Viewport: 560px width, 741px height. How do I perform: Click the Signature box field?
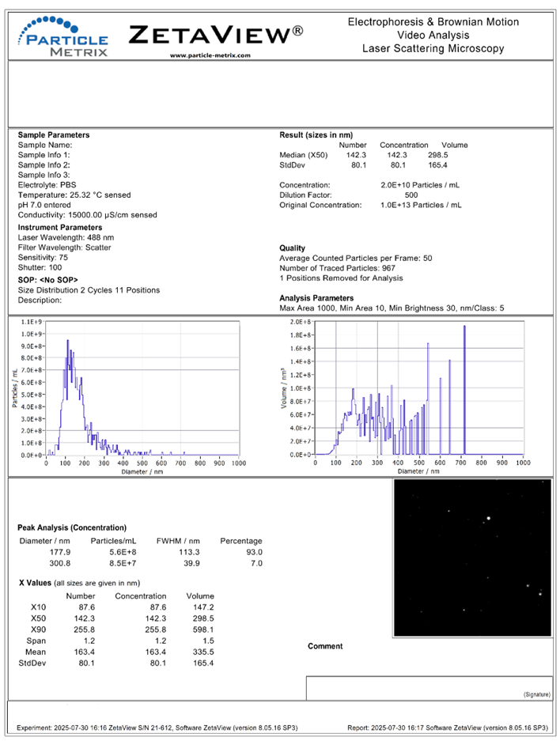pyautogui.click(x=429, y=687)
